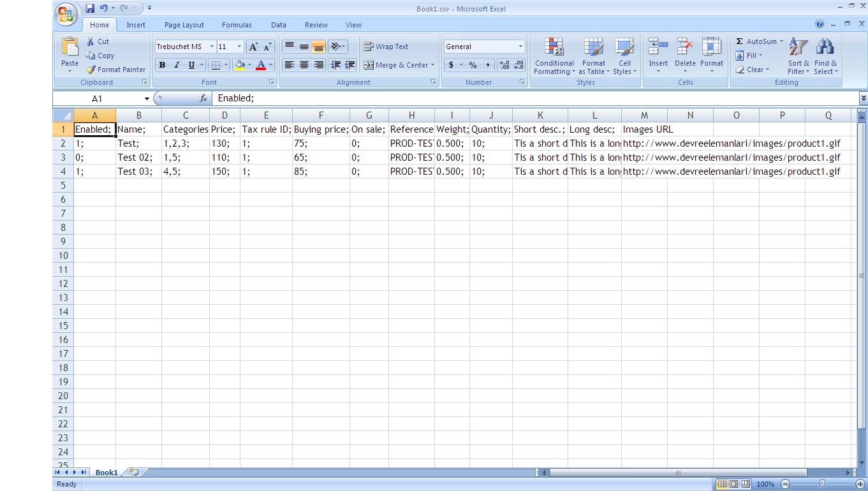The width and height of the screenshot is (868, 491).
Task: Decrease the decimal places
Action: [x=519, y=65]
